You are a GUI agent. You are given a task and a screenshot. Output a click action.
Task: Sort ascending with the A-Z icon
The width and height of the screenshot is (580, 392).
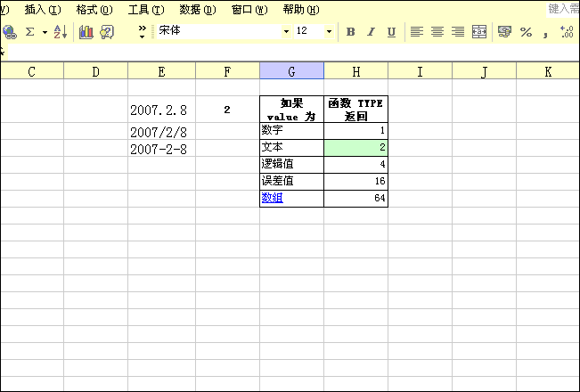(x=60, y=32)
